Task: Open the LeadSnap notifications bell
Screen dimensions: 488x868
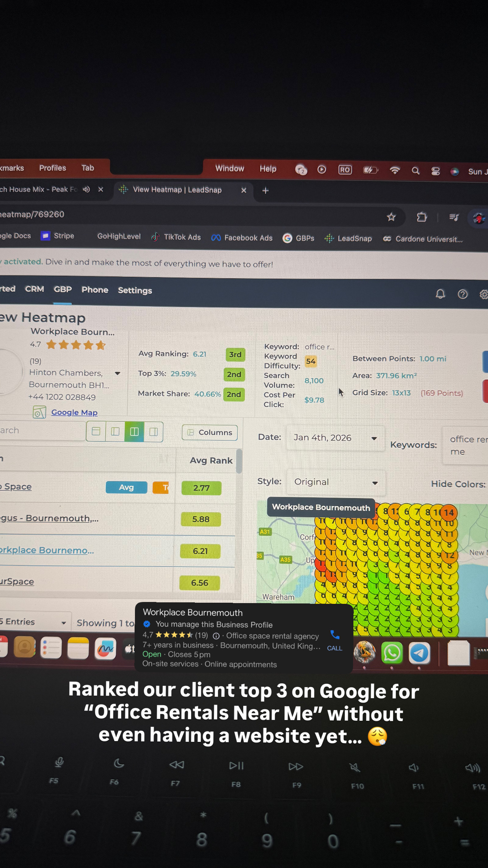Action: click(440, 294)
